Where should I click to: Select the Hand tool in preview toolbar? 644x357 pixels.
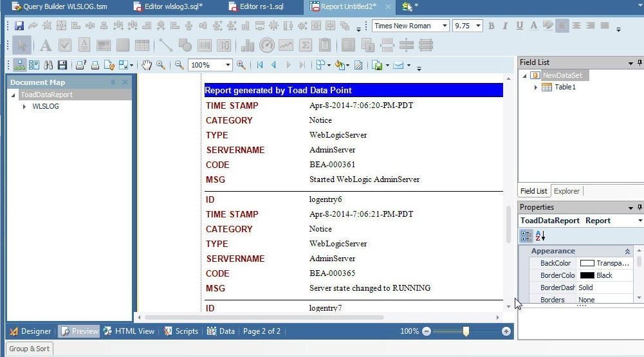[x=147, y=65]
